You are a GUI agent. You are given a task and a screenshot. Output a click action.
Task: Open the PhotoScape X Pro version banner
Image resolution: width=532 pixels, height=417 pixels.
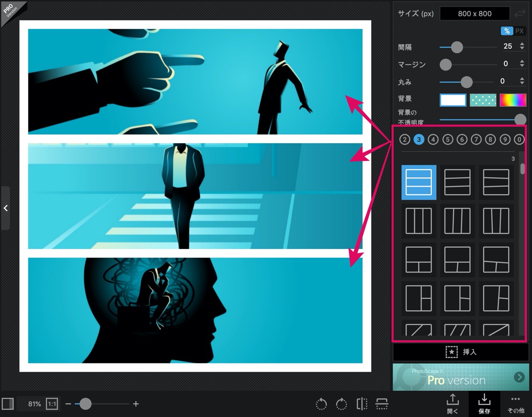(461, 377)
